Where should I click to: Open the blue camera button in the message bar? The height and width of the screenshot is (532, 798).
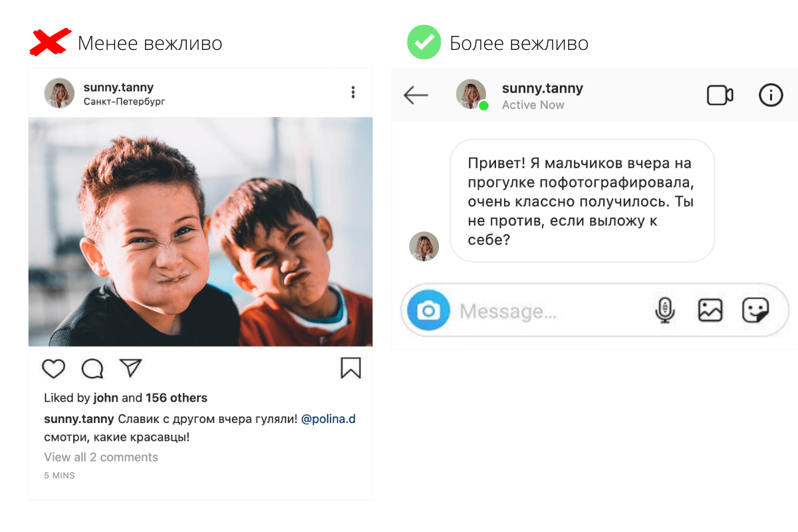429,311
